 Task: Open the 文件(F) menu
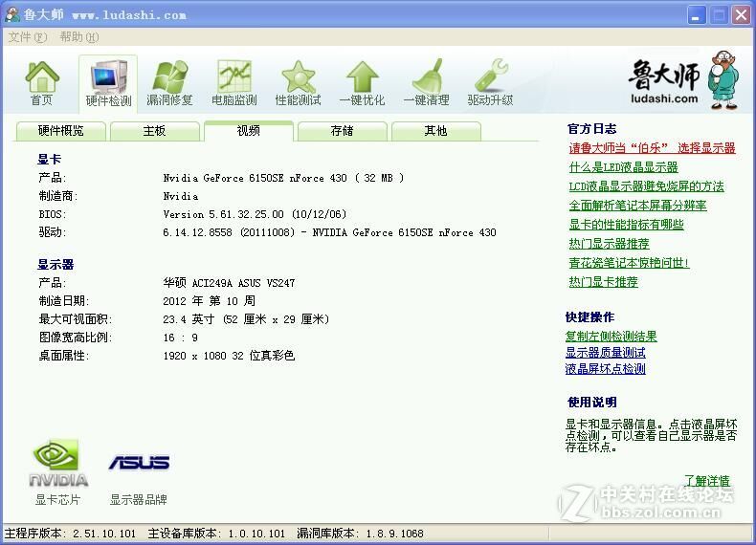28,37
